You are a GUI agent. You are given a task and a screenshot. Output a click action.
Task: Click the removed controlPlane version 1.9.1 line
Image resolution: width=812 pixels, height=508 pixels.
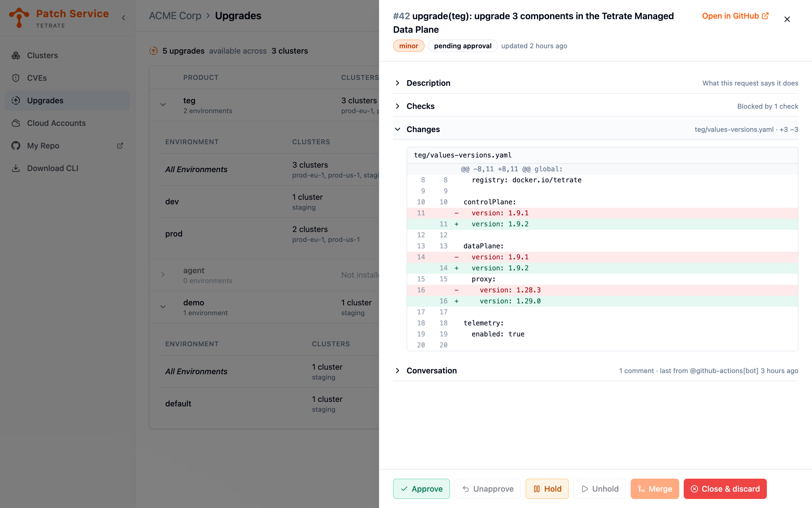(x=602, y=213)
